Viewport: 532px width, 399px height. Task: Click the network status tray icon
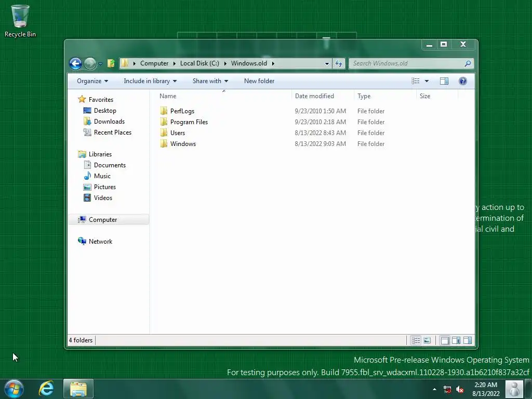[x=447, y=390]
